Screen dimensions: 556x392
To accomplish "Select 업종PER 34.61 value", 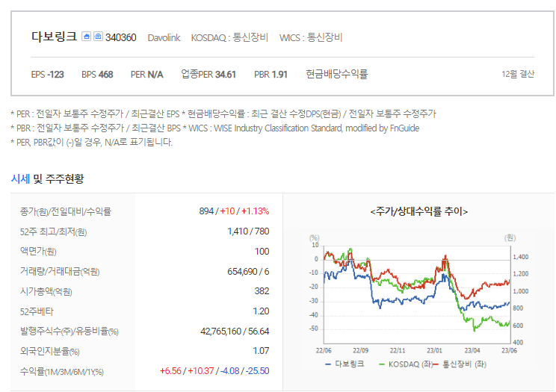I will [208, 74].
